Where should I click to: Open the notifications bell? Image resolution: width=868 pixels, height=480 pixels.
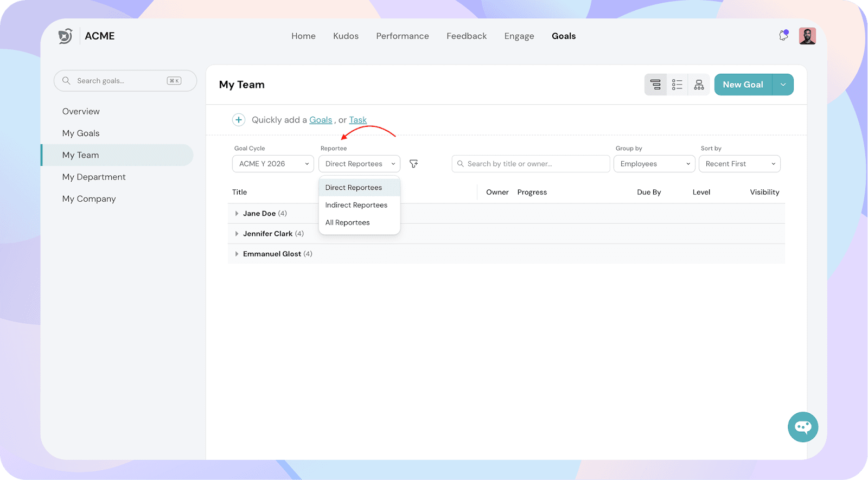point(783,36)
